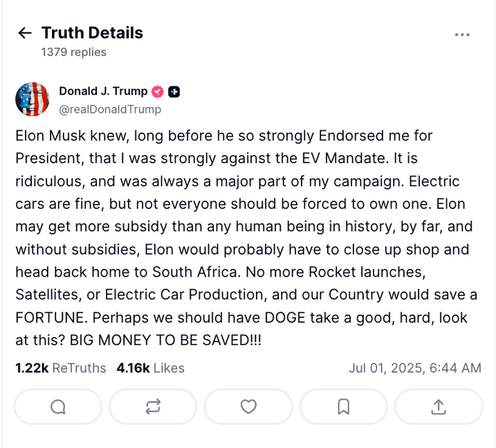The height and width of the screenshot is (448, 496).
Task: ReTruth the post with the arrows icon
Action: click(153, 407)
